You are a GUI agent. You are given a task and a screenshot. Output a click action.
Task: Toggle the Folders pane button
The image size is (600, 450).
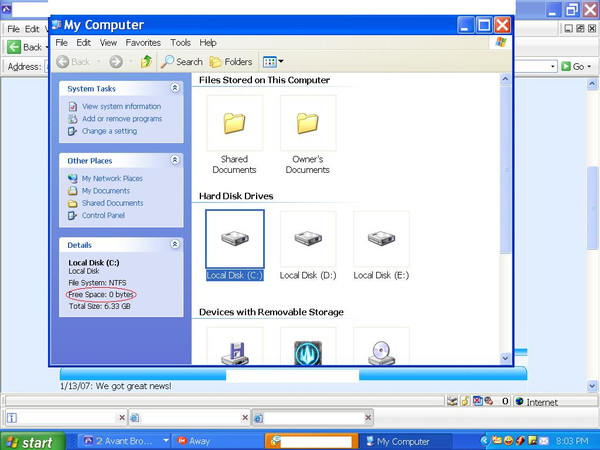[231, 62]
